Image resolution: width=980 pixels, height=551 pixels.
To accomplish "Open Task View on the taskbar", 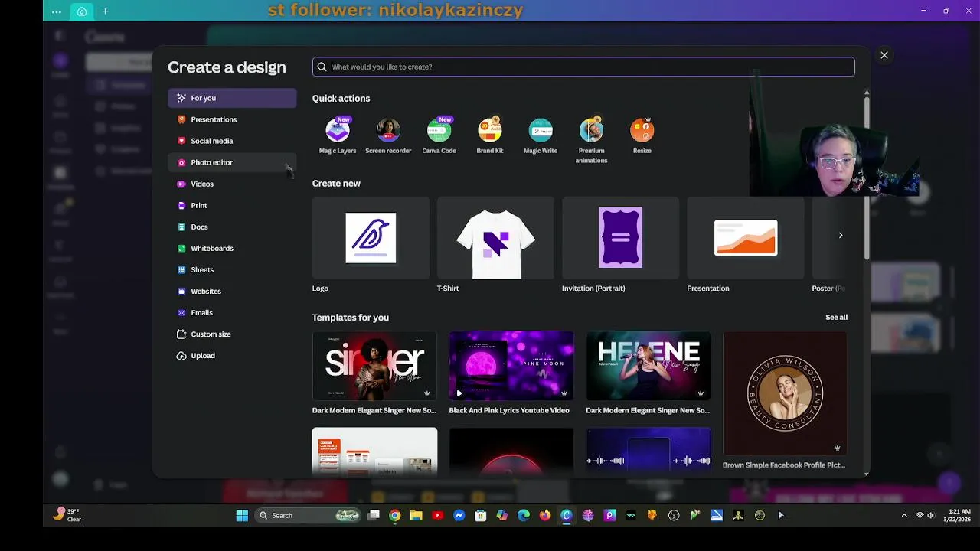I will click(x=374, y=515).
